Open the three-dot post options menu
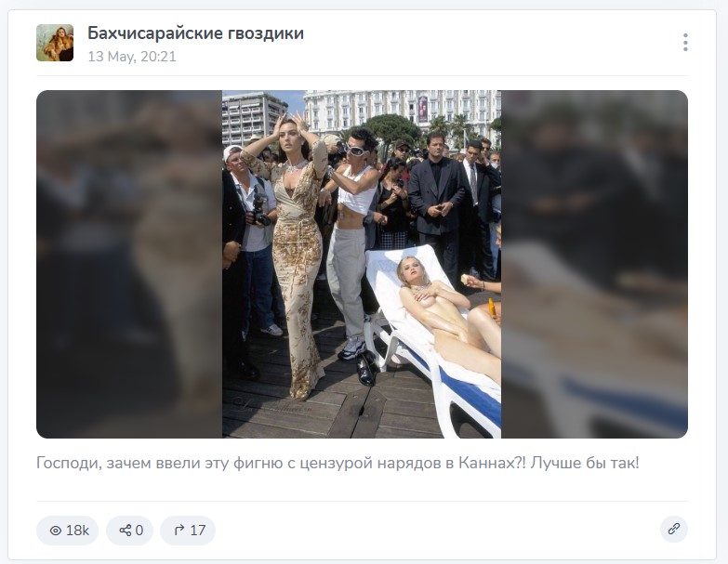This screenshot has height=564, width=728. tap(685, 42)
